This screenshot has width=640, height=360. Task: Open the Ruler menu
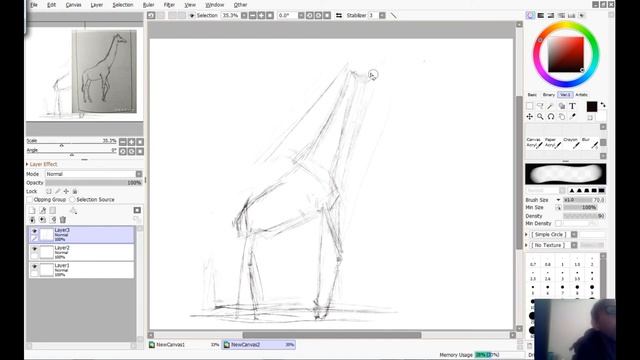[x=149, y=5]
